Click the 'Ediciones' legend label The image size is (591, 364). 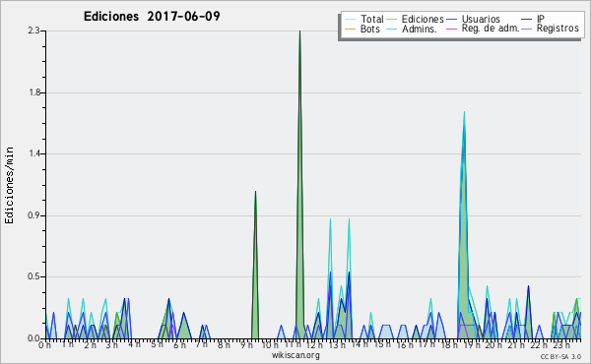pyautogui.click(x=423, y=19)
